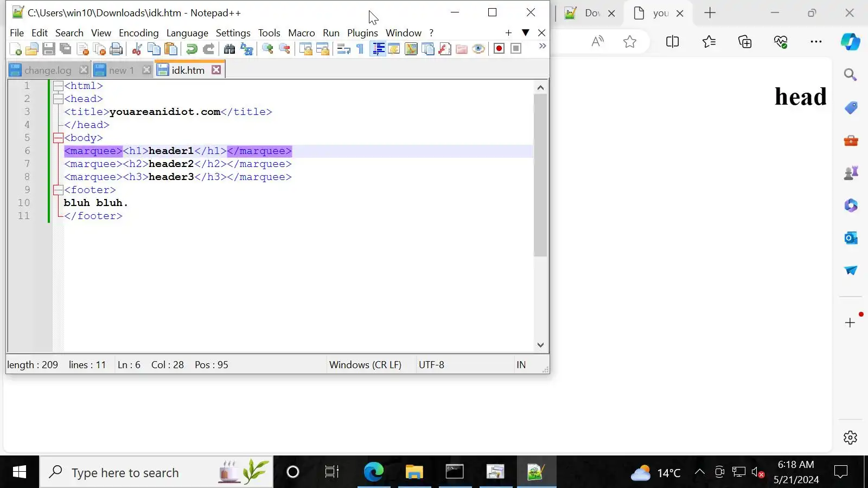Open the tab list dropdown arrow in Notepad++
The image size is (868, 488).
tap(525, 33)
